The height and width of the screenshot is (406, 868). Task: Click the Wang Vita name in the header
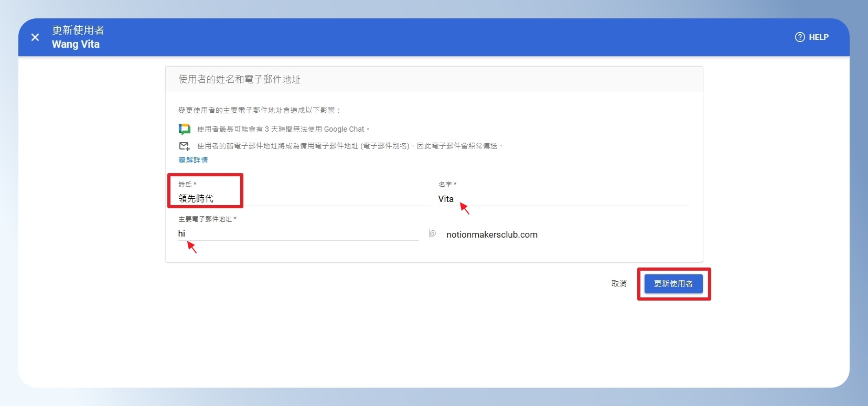(76, 45)
